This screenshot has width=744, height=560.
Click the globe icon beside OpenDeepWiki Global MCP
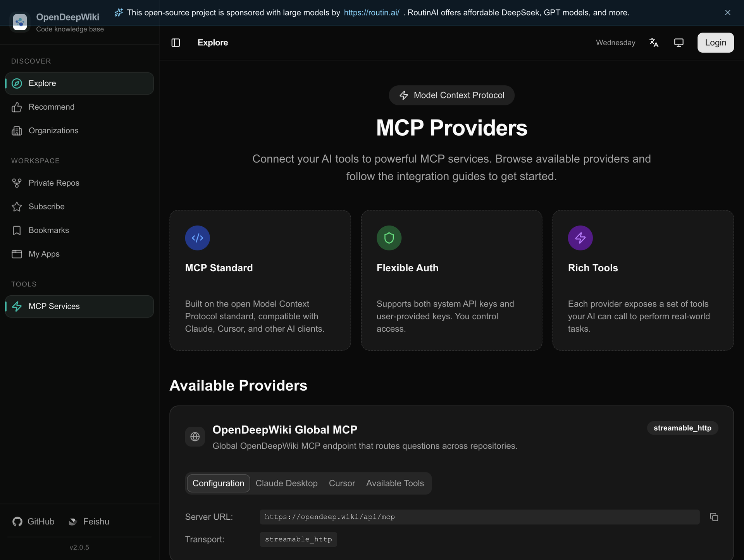[x=195, y=437]
